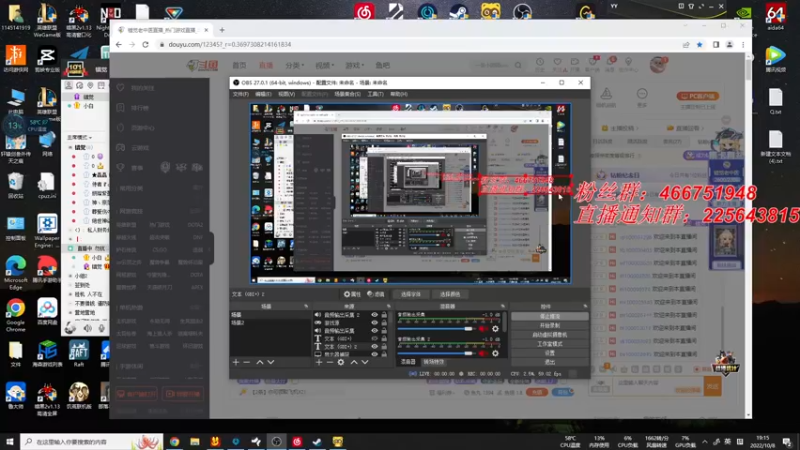
Task: Click 工作室模式 studio mode button in OBS
Action: pyautogui.click(x=549, y=344)
